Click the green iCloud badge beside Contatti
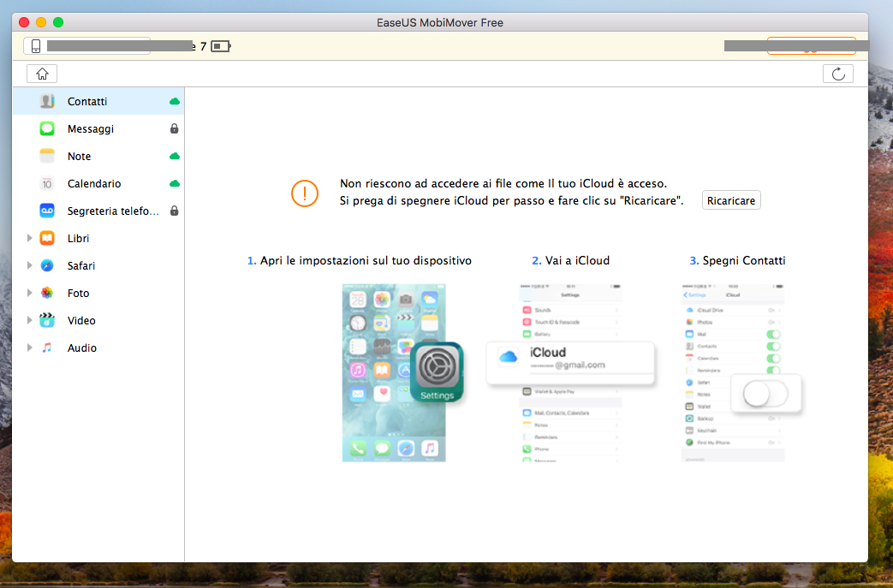The image size is (893, 588). click(x=175, y=102)
